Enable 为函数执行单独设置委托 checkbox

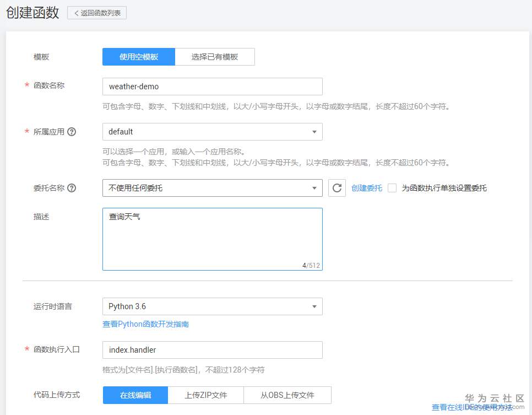click(x=392, y=188)
